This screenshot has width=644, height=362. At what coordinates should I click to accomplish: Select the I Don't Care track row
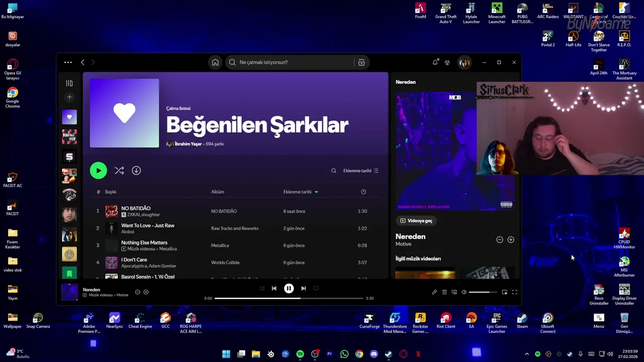(x=235, y=262)
